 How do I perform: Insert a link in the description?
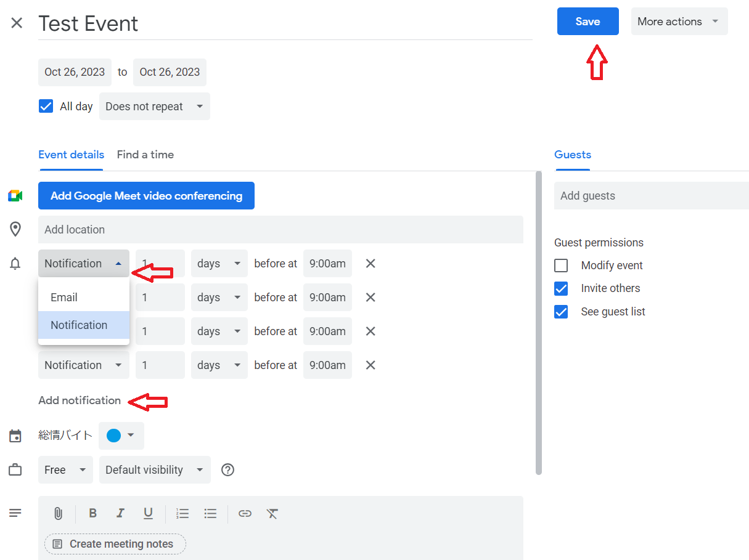[x=245, y=513]
